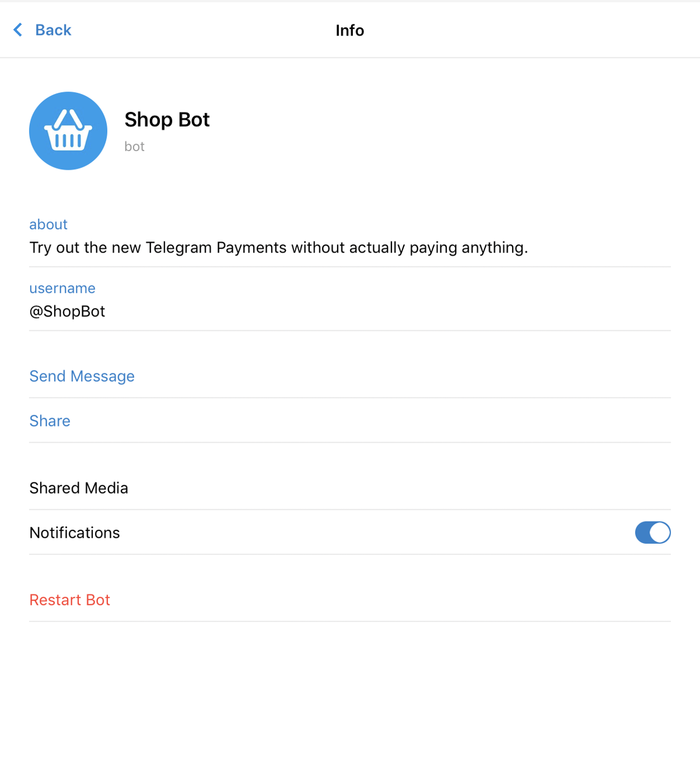Tap the Shop Bot name title
This screenshot has height=773, width=700.
coord(167,120)
